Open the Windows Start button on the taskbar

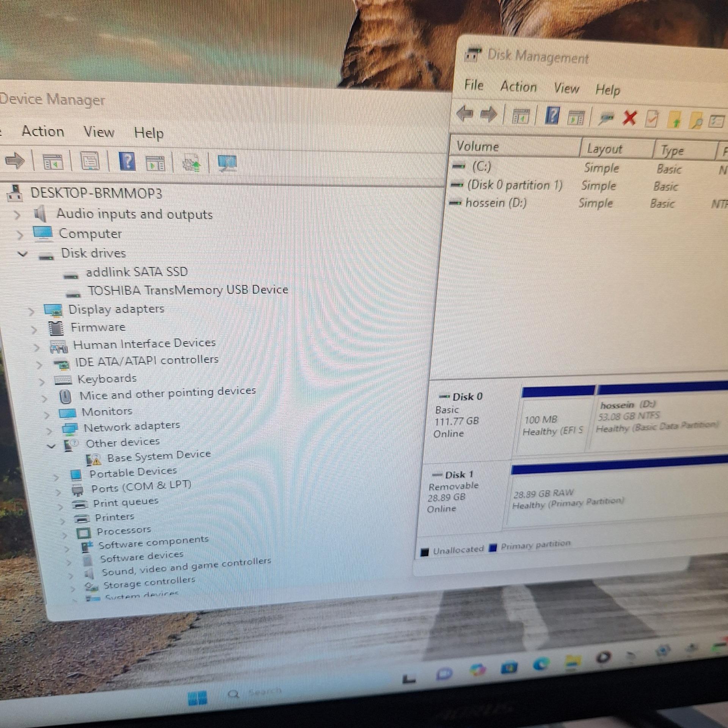point(198,698)
